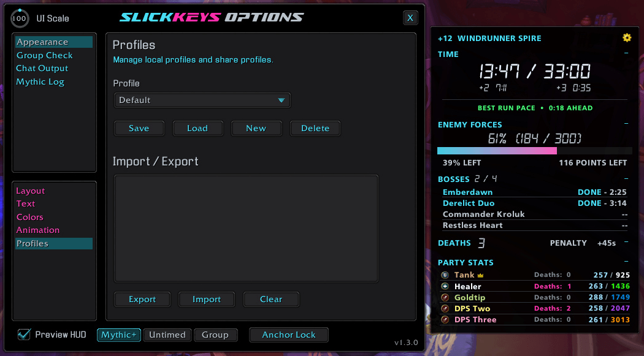Click the DPS Three party member name
This screenshot has height=356, width=644.
pos(475,319)
